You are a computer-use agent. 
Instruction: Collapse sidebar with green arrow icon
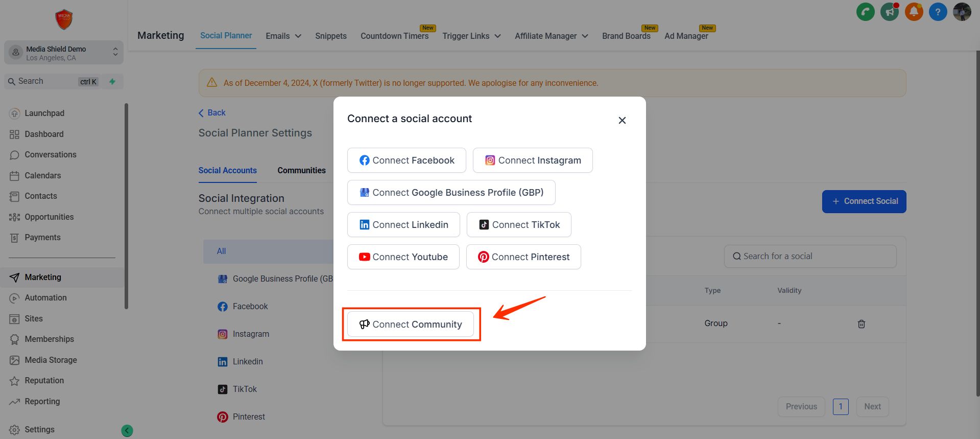tap(127, 431)
